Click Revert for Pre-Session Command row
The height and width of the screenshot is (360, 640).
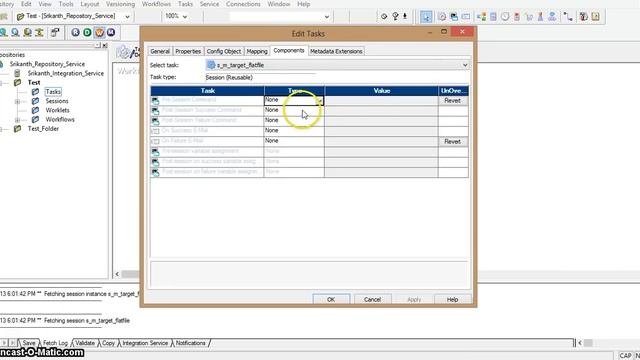click(452, 100)
